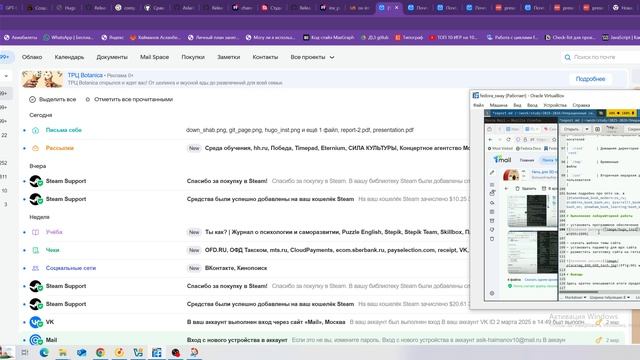This screenshot has height=360, width=640.
Task: Open the Яндекс bookmark in the bookmarks bar
Action: 112,37
